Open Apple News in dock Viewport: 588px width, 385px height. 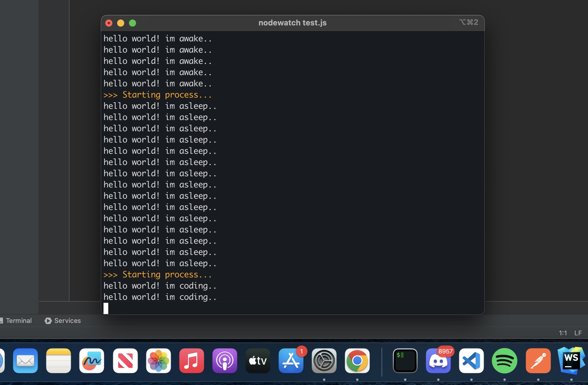pyautogui.click(x=125, y=361)
